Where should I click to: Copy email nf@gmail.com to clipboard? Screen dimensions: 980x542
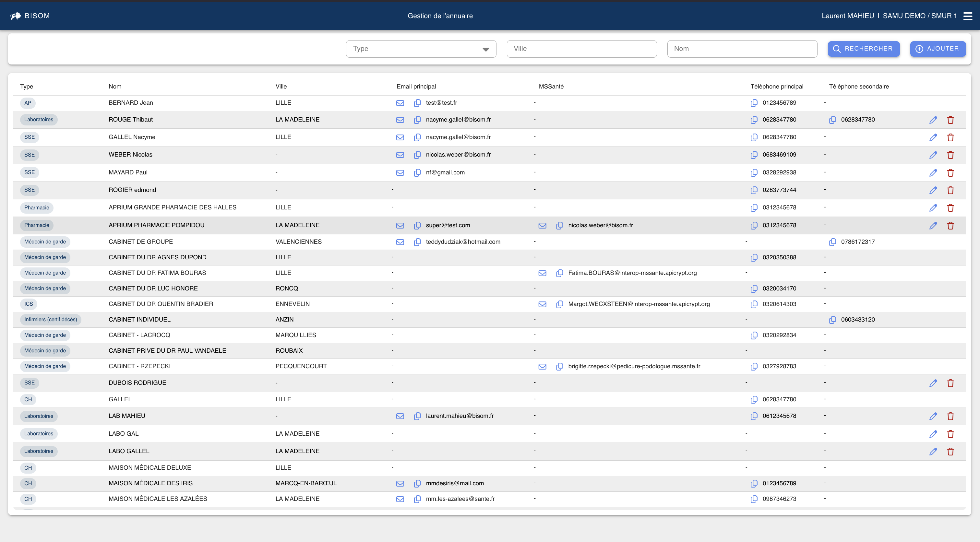(417, 172)
